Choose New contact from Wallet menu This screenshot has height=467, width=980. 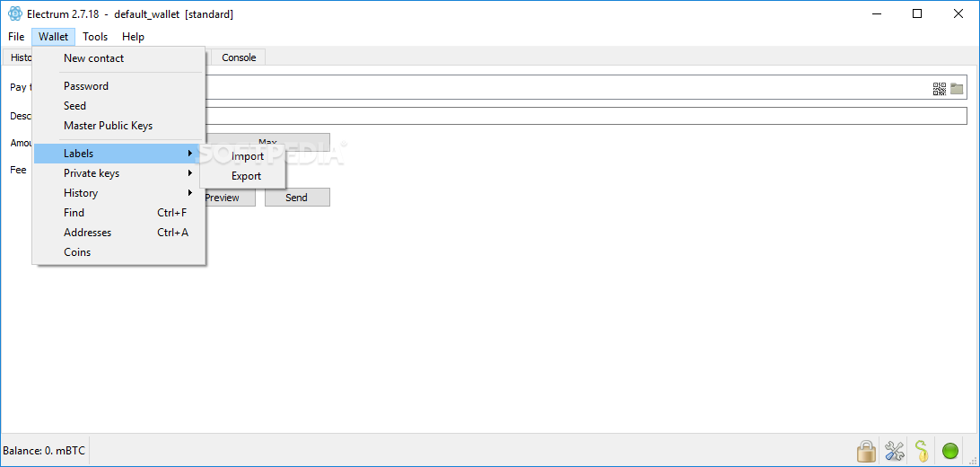click(x=118, y=58)
